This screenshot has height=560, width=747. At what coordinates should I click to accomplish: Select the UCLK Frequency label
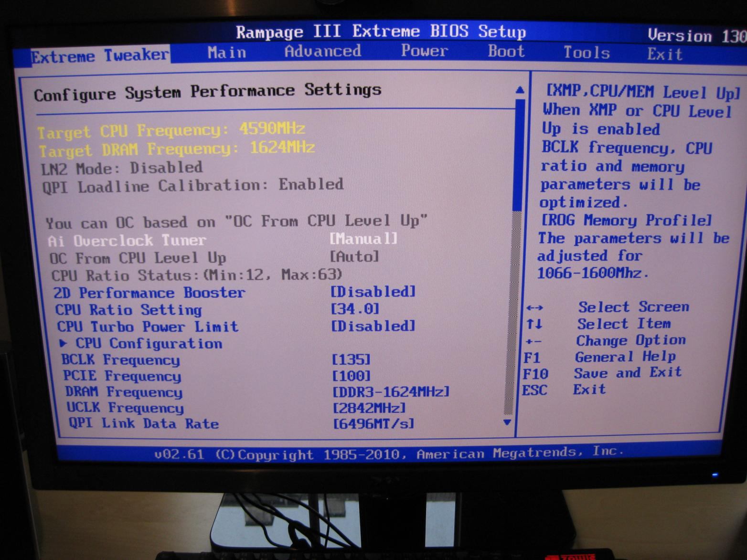[x=125, y=408]
